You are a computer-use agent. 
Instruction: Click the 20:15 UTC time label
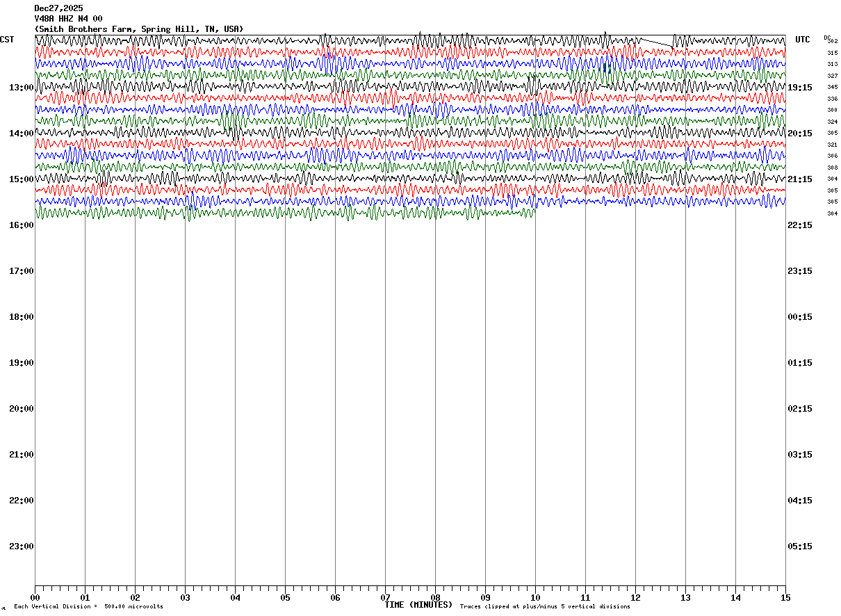[800, 133]
